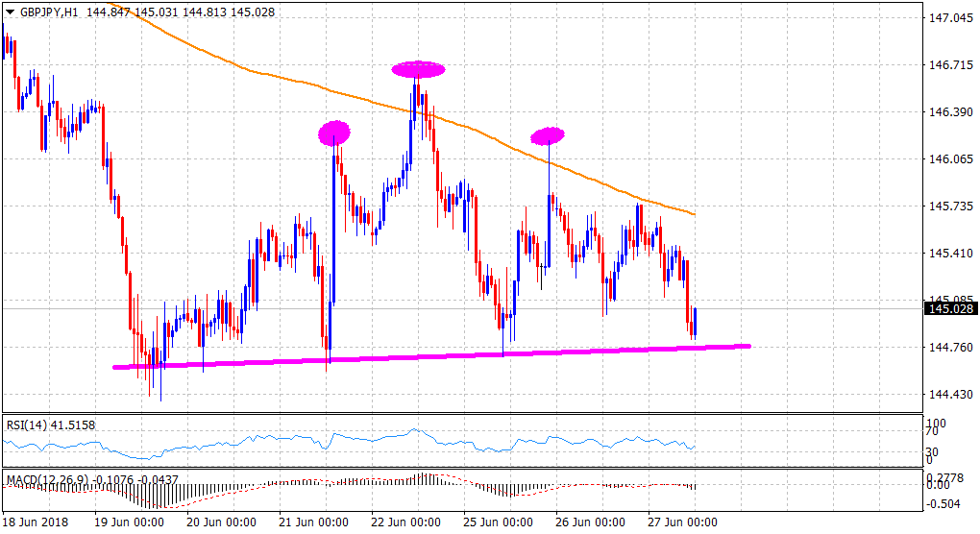Select the right shoulder pink ellipse
980x534 pixels.
(548, 135)
